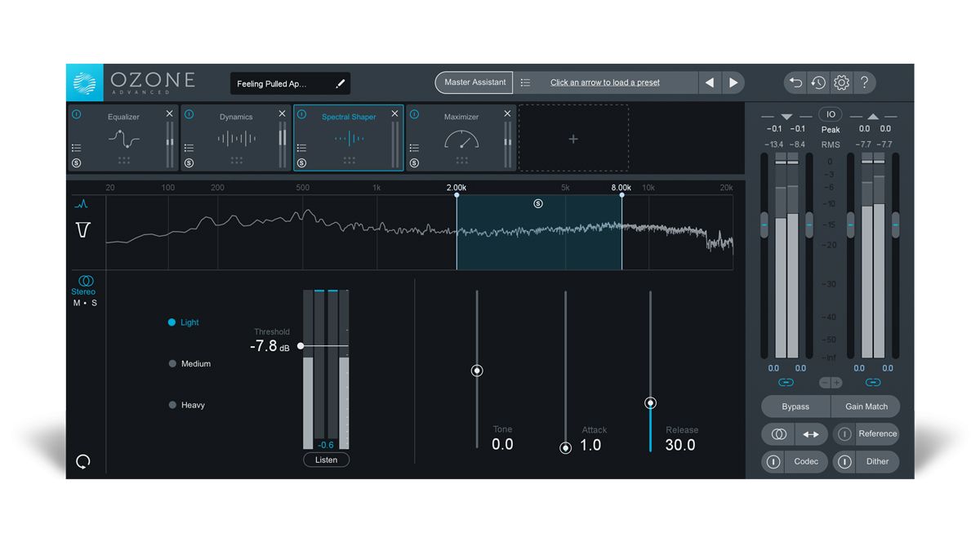The width and height of the screenshot is (980, 551).
Task: Select the Light shaping amount
Action: (172, 322)
